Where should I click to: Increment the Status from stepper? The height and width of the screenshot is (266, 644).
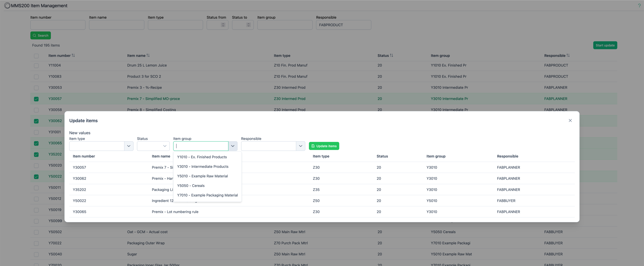coord(223,23)
